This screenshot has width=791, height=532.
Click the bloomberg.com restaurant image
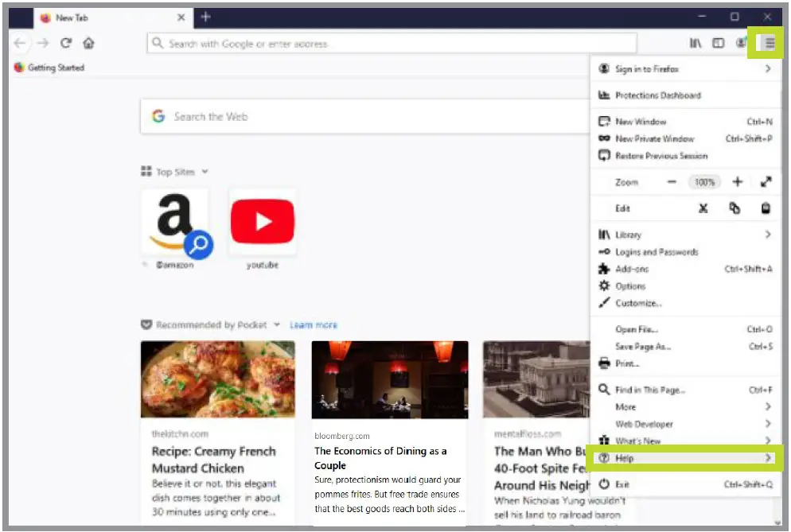click(389, 379)
